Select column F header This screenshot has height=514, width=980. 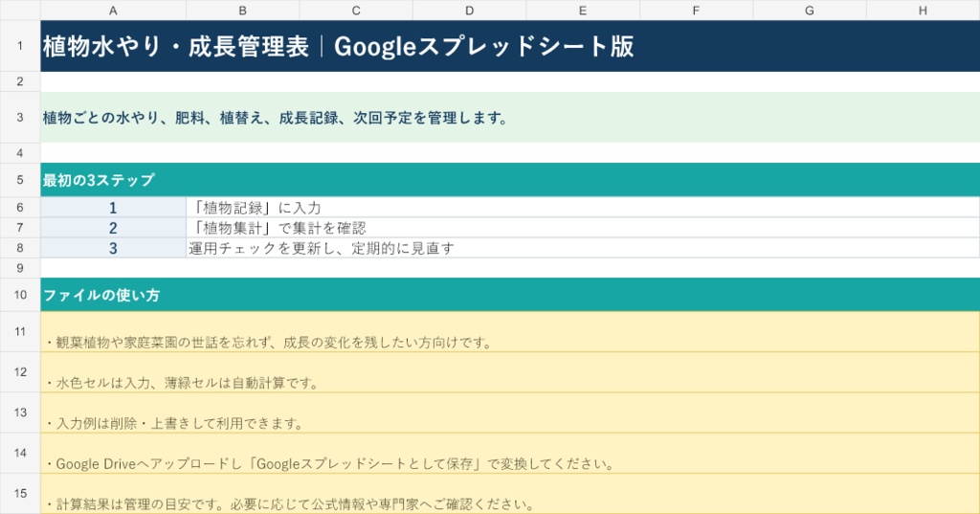coord(697,10)
